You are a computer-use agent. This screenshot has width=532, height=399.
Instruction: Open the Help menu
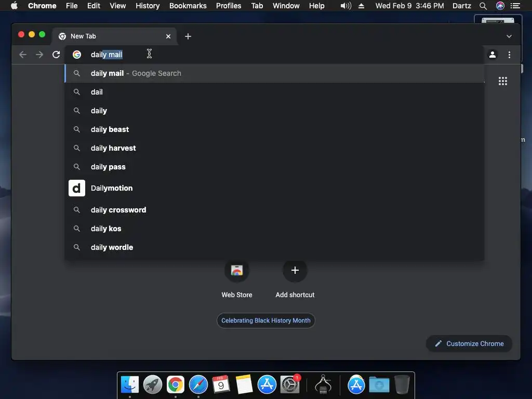point(316,6)
